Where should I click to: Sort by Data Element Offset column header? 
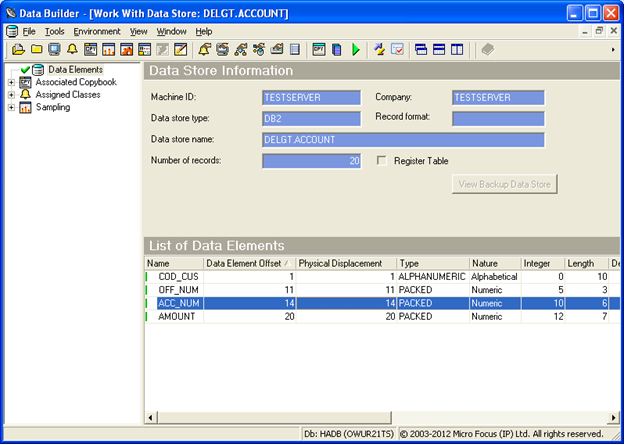pos(250,264)
